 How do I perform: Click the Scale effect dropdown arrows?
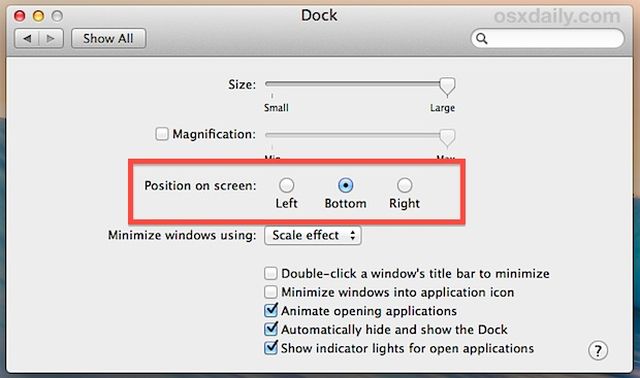pyautogui.click(x=353, y=235)
